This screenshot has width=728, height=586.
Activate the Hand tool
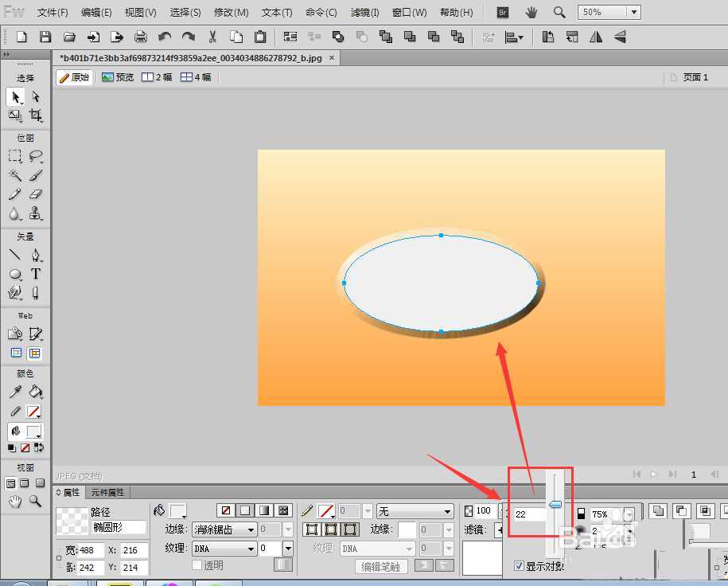point(15,501)
